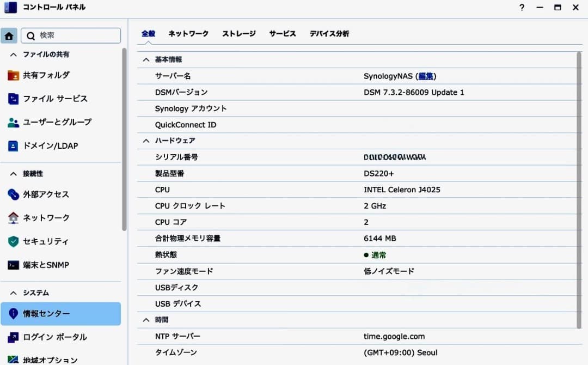Collapse the File Sharing (ファイルの共有) section
The width and height of the screenshot is (588, 365).
[14, 55]
